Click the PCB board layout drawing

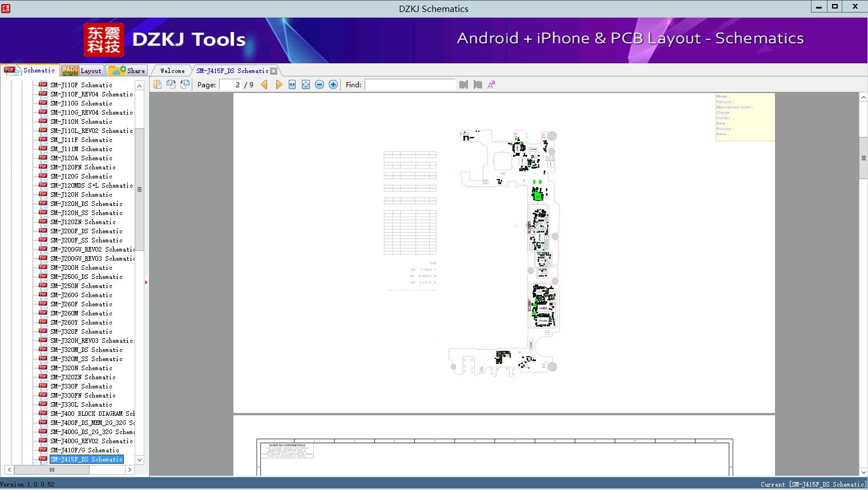pos(504,252)
